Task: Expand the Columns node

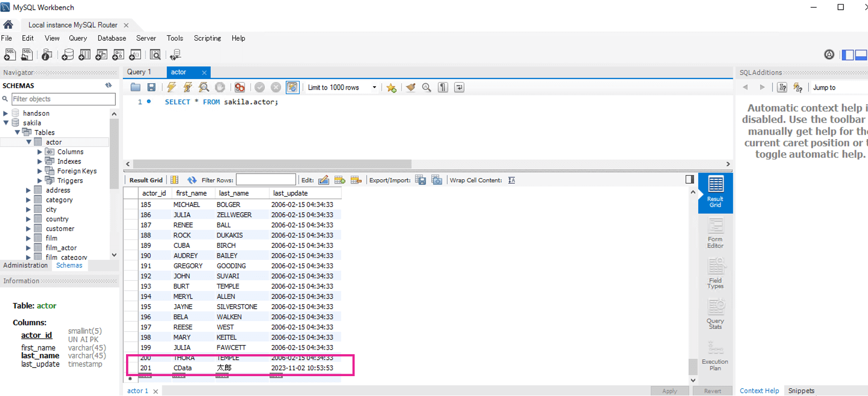Action: coord(40,152)
